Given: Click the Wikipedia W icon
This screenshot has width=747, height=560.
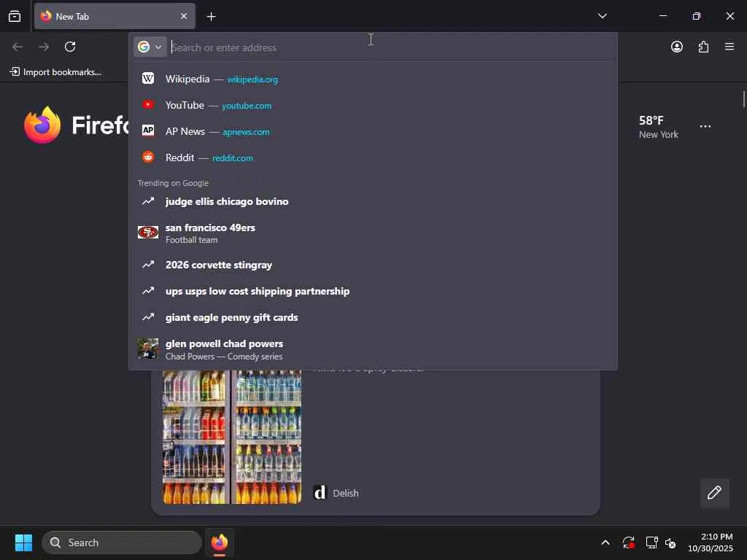Looking at the screenshot, I should coord(148,78).
